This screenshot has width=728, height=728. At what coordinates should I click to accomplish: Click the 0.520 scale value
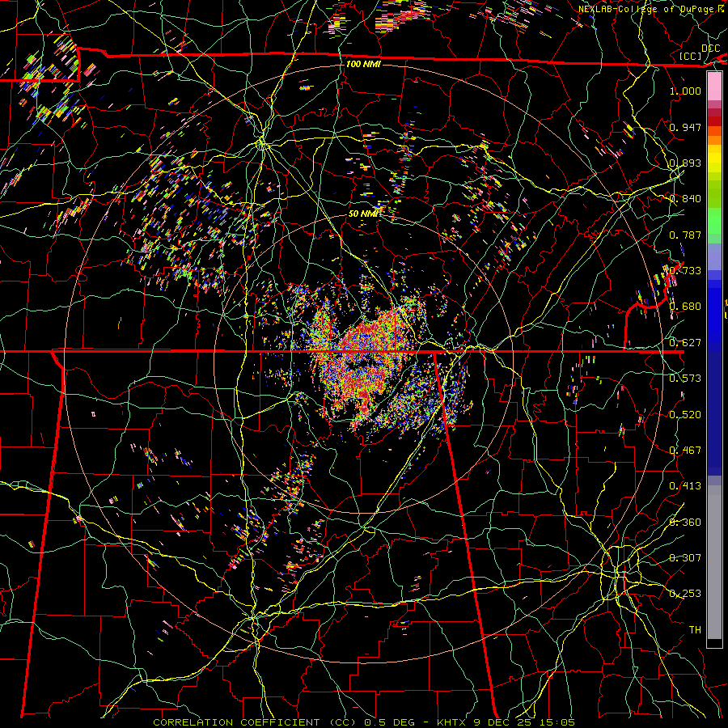[685, 415]
